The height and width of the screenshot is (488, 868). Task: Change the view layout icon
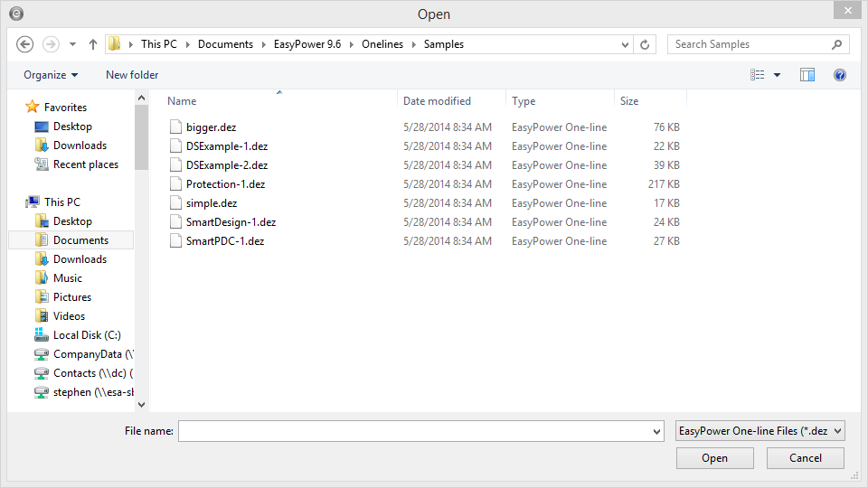[x=758, y=75]
